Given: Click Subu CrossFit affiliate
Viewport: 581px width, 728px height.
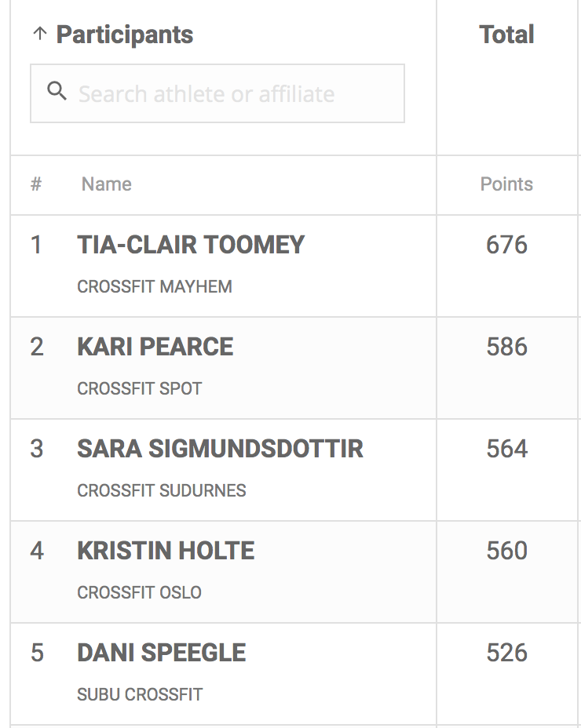Looking at the screenshot, I should click(140, 695).
